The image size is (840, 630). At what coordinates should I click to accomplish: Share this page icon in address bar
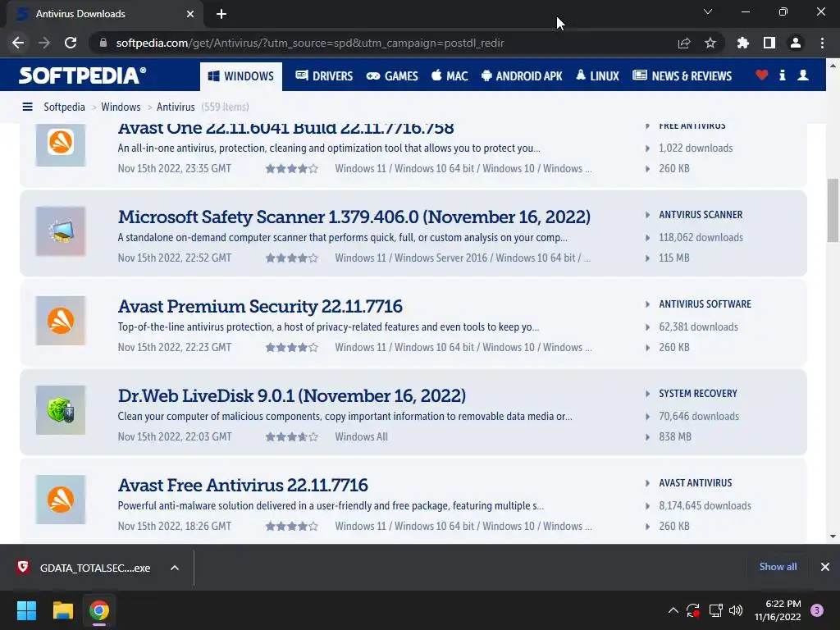(684, 43)
